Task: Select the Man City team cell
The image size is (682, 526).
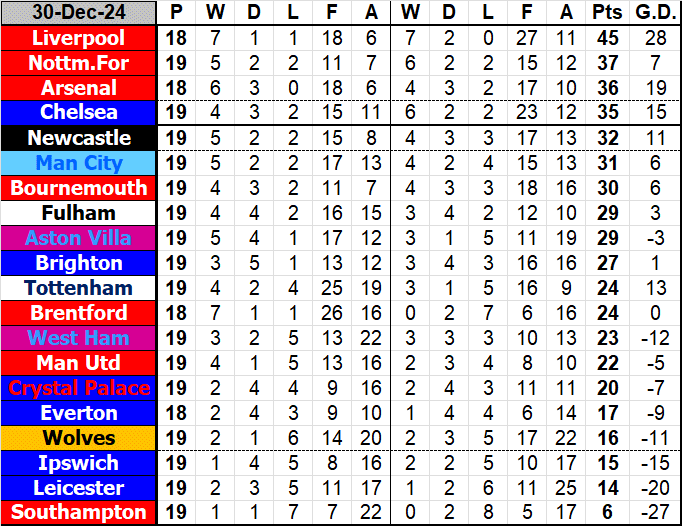Action: point(79,163)
